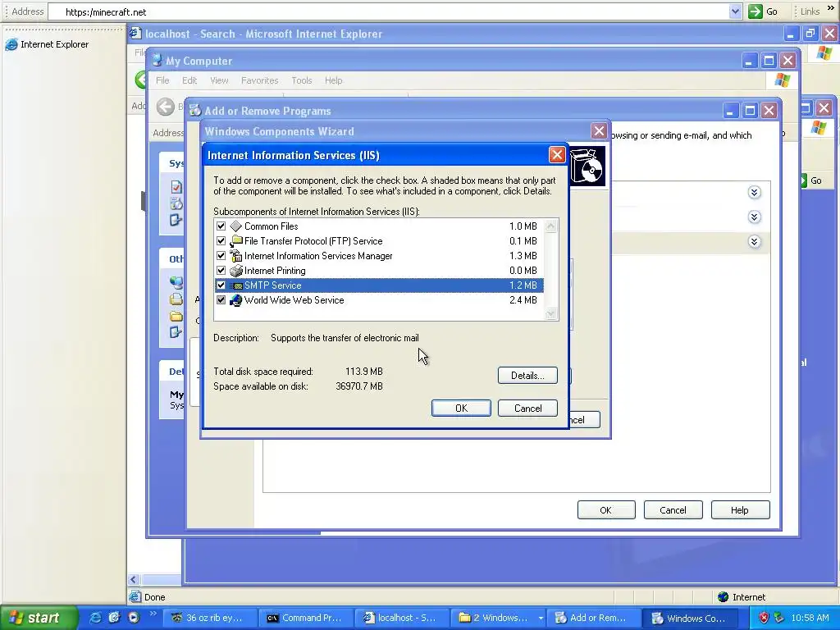Click the Internet Explorer title bar page icon
Image resolution: width=840 pixels, height=630 pixels.
(x=136, y=33)
